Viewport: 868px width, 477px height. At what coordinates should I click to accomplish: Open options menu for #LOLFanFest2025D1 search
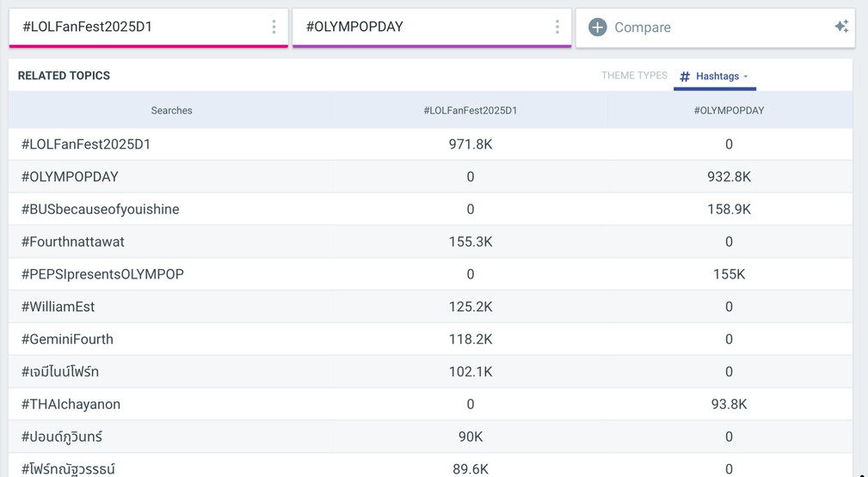(274, 28)
